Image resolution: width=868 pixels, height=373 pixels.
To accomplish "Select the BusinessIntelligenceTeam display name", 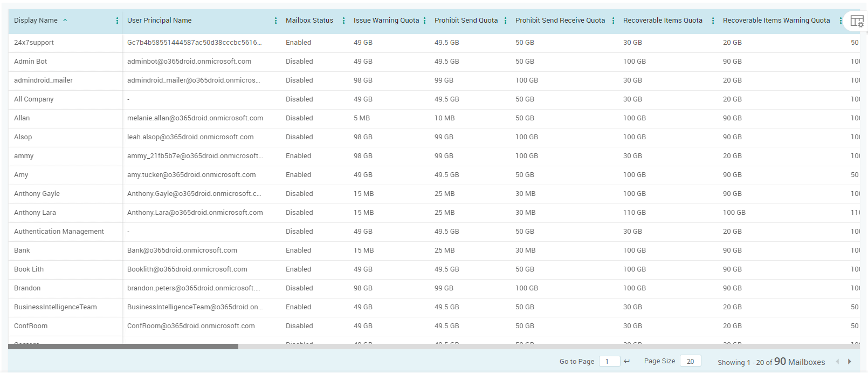I will click(56, 307).
